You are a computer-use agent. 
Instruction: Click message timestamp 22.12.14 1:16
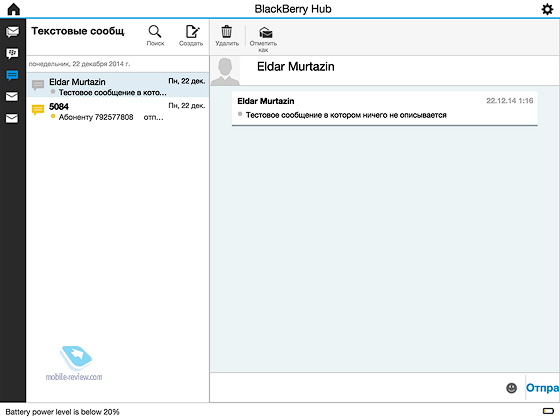[510, 101]
